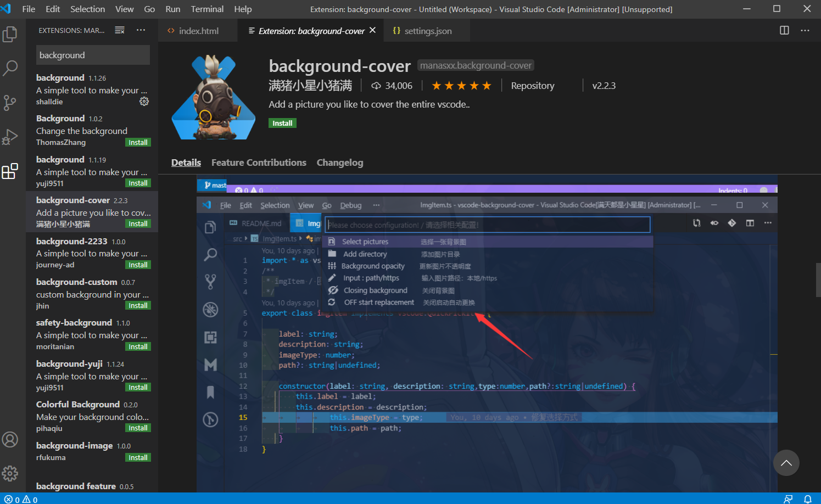Switch to the settings.json tab

point(428,31)
